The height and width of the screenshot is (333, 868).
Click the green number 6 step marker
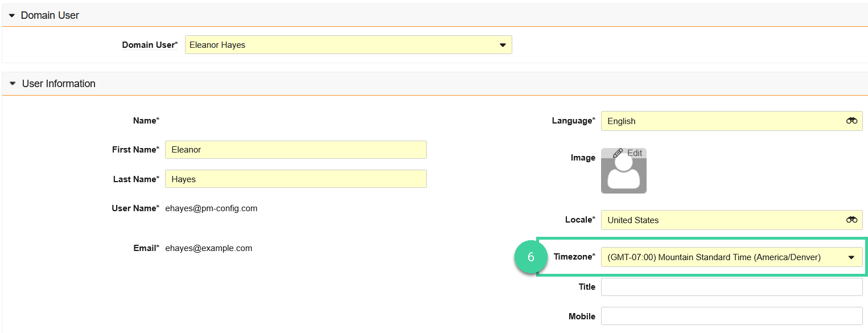click(x=530, y=257)
